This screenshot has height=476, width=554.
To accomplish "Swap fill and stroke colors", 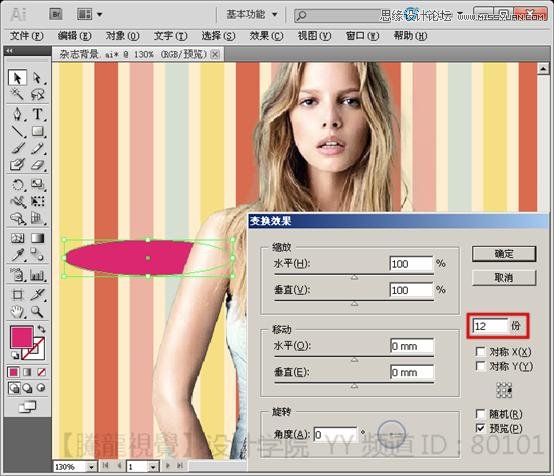I will click(41, 329).
